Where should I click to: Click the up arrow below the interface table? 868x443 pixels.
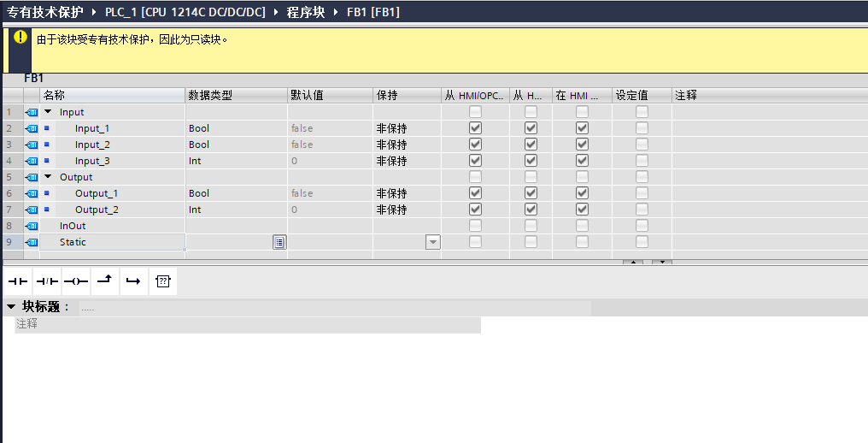pos(633,262)
